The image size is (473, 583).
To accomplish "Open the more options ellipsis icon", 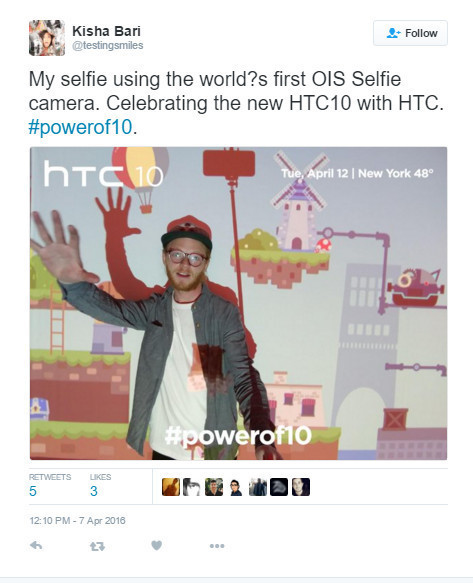I will tap(217, 546).
